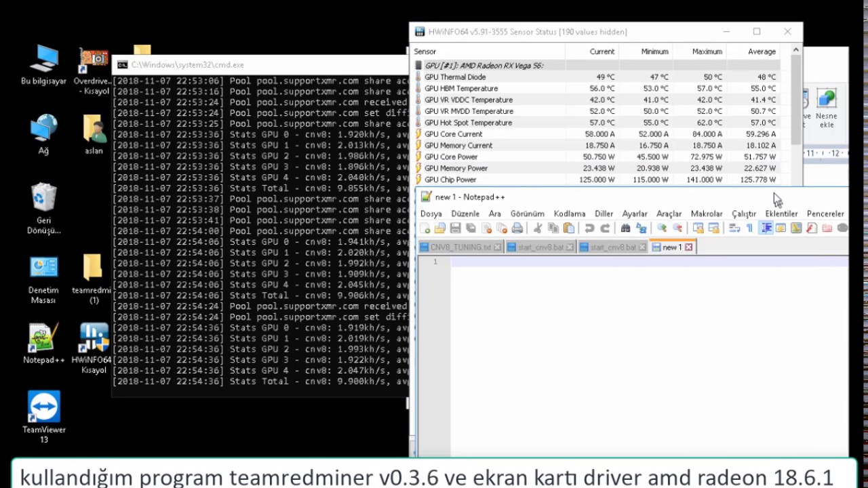
Task: Open the Diller menu
Action: point(604,213)
